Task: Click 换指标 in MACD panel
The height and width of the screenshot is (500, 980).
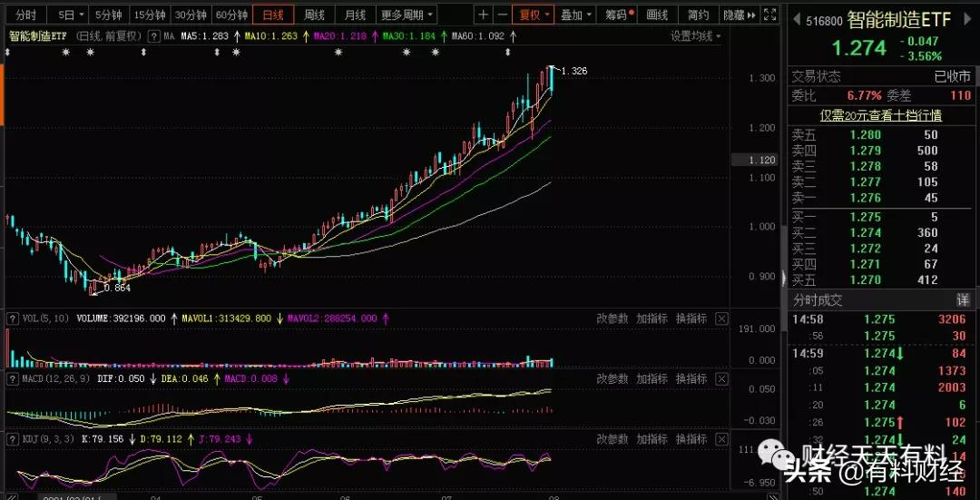Action: [x=691, y=378]
